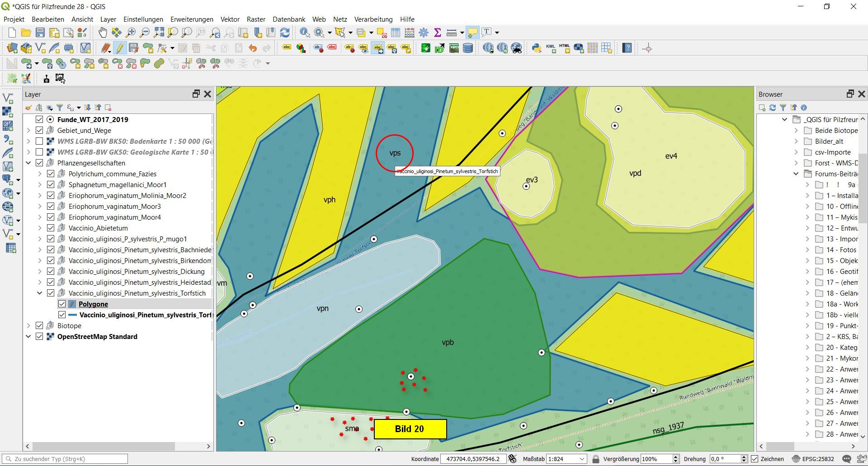The image size is (868, 466).
Task: Open the Maßstab scale dropdown
Action: (x=582, y=459)
